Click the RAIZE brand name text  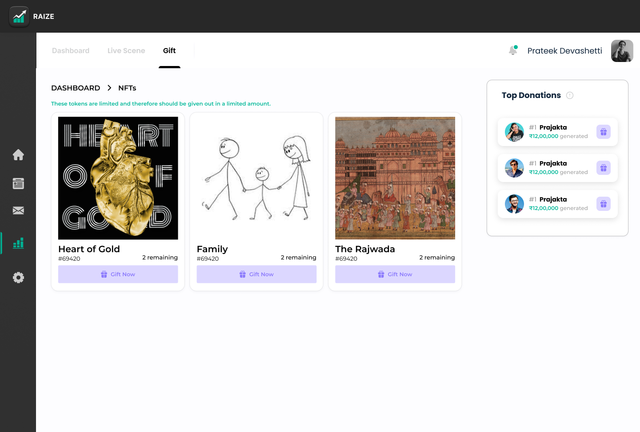tap(44, 16)
